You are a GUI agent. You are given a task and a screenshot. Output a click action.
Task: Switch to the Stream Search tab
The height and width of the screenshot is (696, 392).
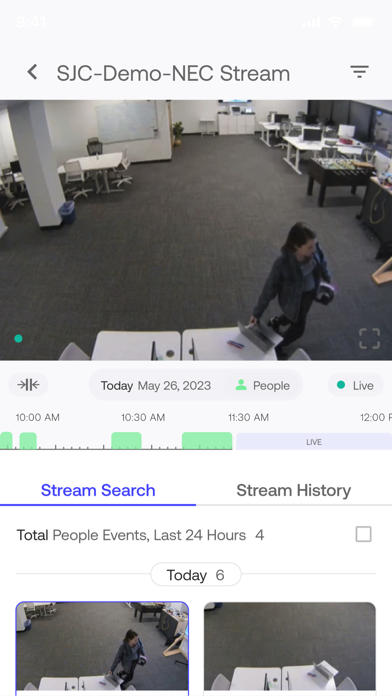[x=98, y=490]
